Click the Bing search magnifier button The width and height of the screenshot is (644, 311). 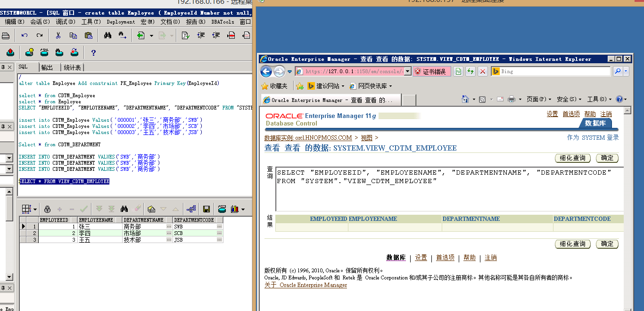coord(618,71)
